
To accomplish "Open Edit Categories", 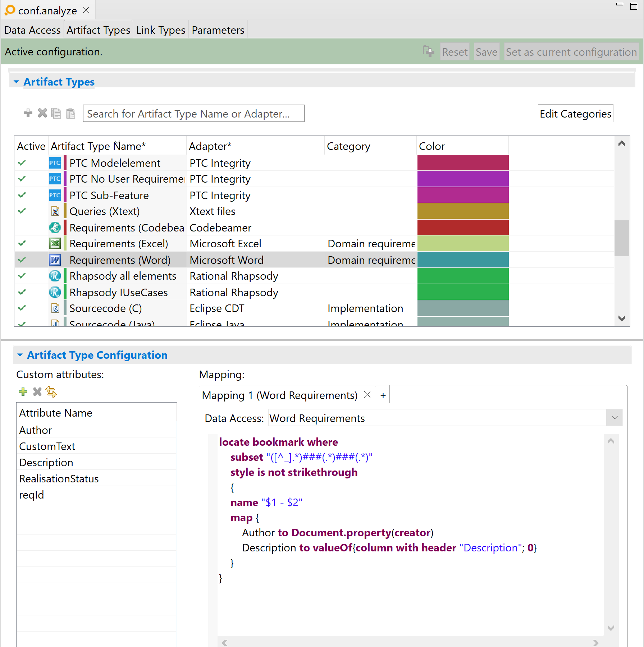I will coord(575,114).
